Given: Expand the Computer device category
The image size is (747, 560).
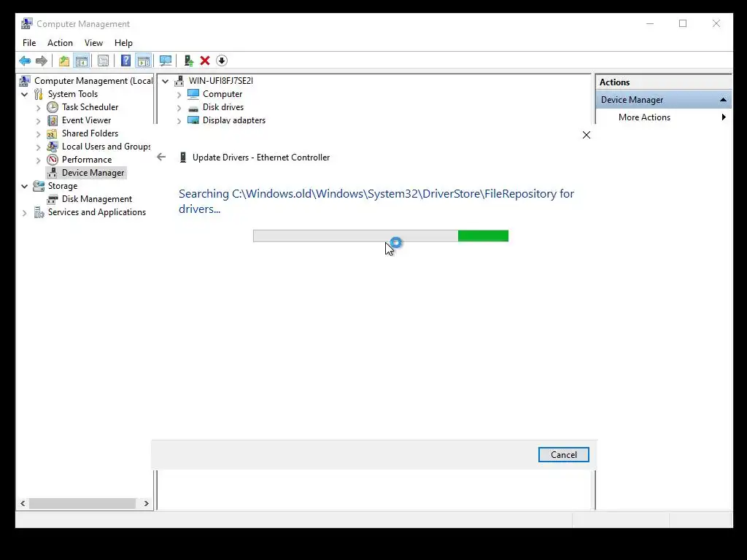Looking at the screenshot, I should click(179, 95).
